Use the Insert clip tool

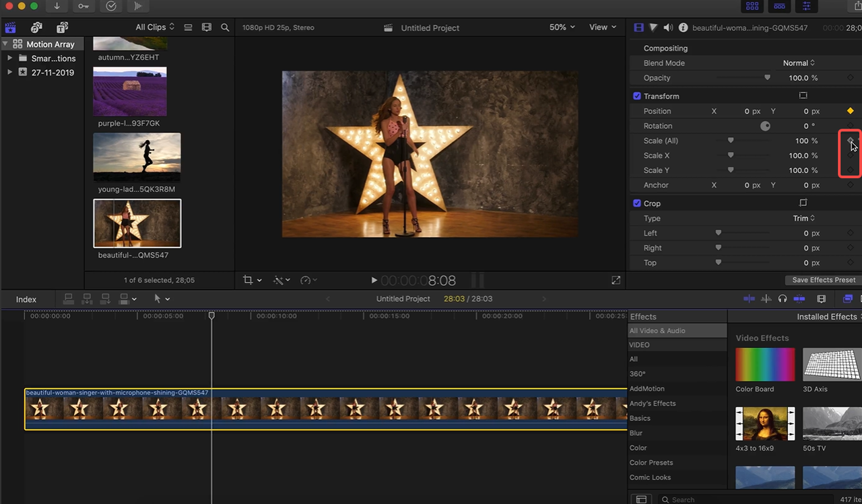[x=87, y=299]
